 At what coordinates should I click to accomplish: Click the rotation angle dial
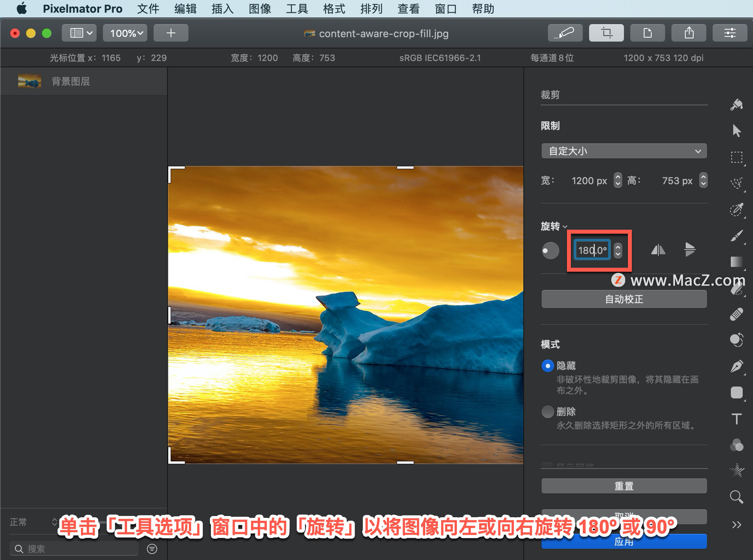pos(550,250)
